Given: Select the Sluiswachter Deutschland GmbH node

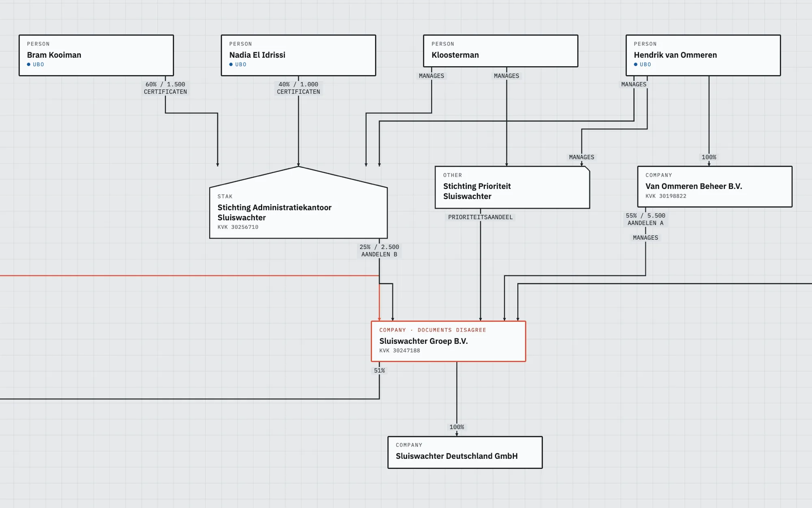Looking at the screenshot, I should [465, 452].
